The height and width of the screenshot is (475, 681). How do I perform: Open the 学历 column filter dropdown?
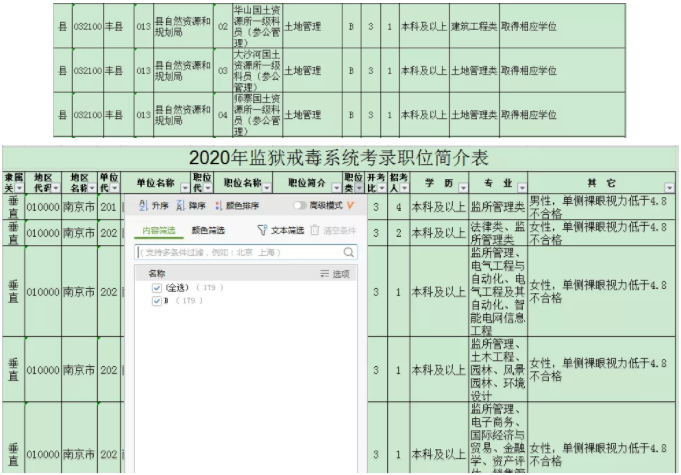click(463, 188)
